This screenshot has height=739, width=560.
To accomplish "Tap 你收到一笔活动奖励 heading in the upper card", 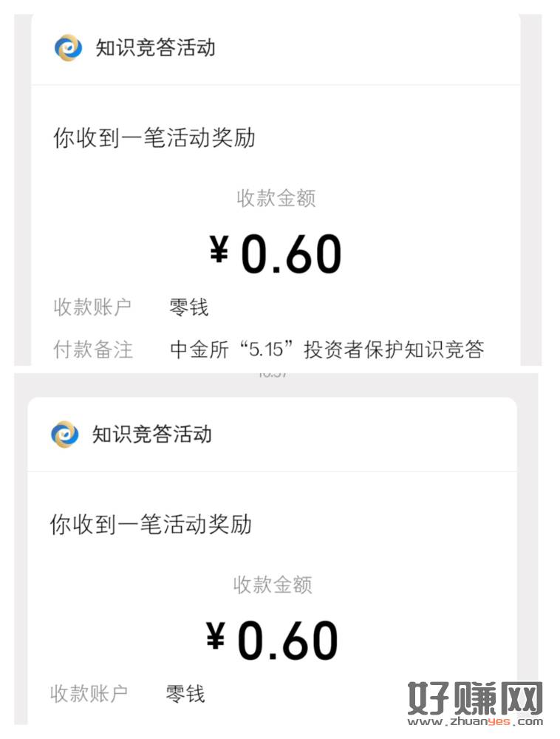I will pos(154,138).
